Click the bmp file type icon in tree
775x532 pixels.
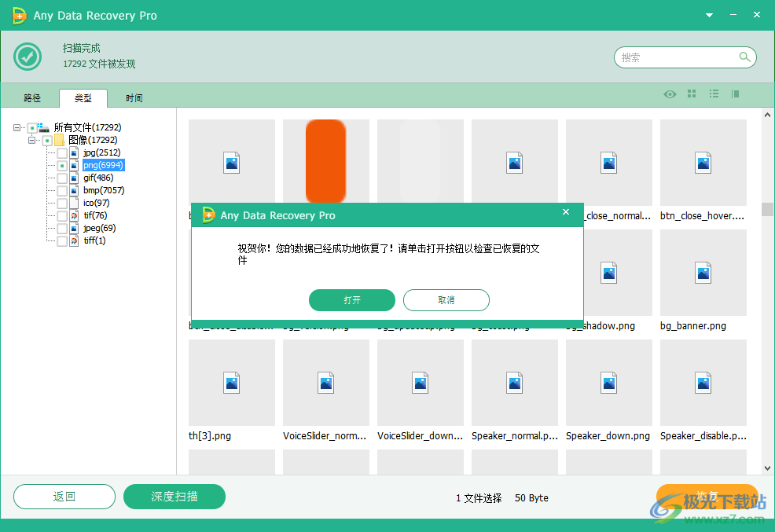[x=74, y=190]
